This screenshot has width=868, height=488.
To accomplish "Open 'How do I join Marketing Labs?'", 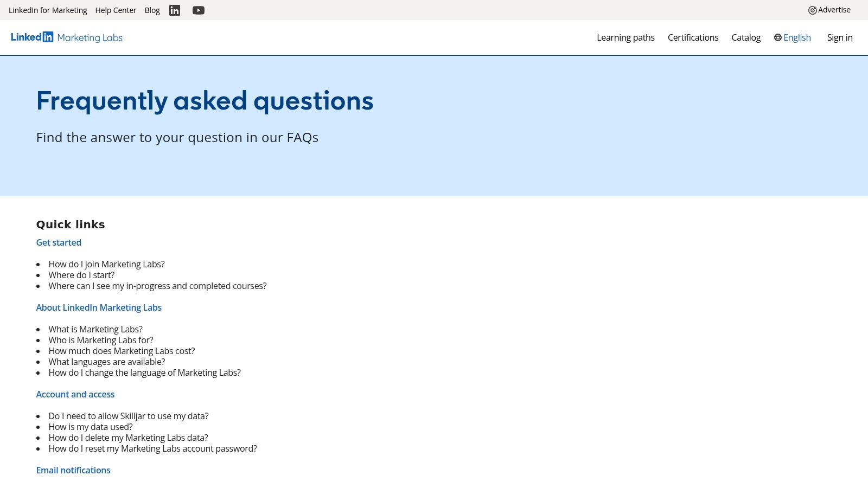I will (x=106, y=264).
